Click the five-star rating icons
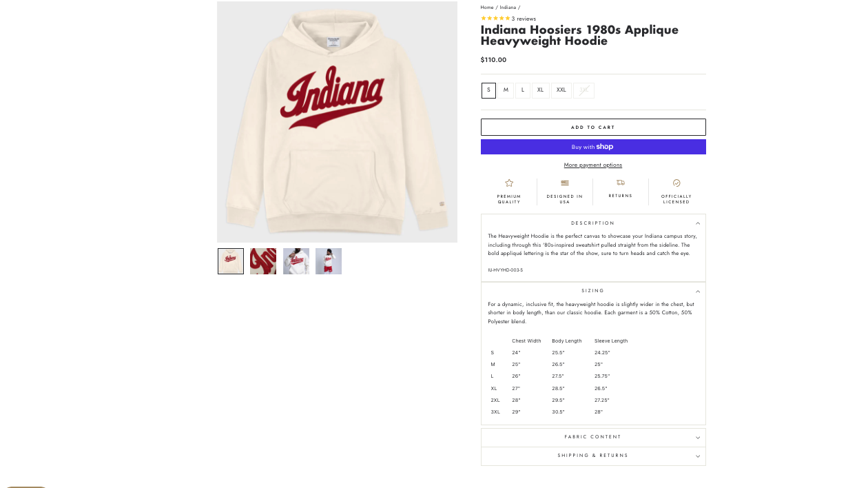The image size is (868, 488). 495,19
